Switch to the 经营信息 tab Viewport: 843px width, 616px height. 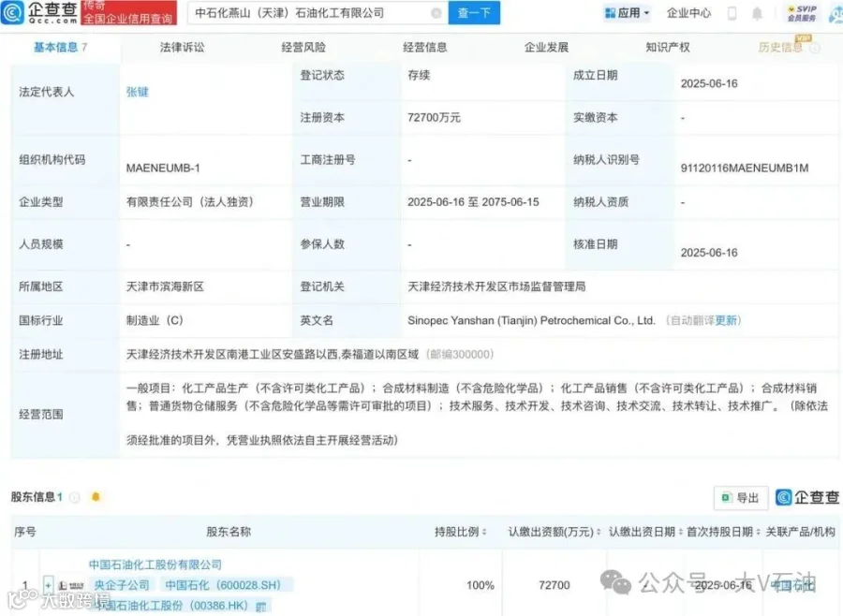(x=425, y=48)
